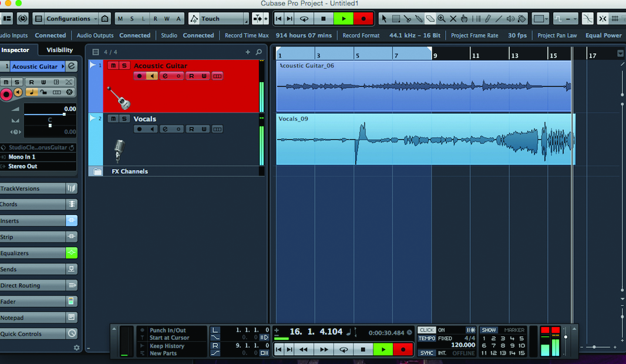Pick the Draw pencil tool
Image resolution: width=626 pixels, height=364 pixels.
coord(487,18)
